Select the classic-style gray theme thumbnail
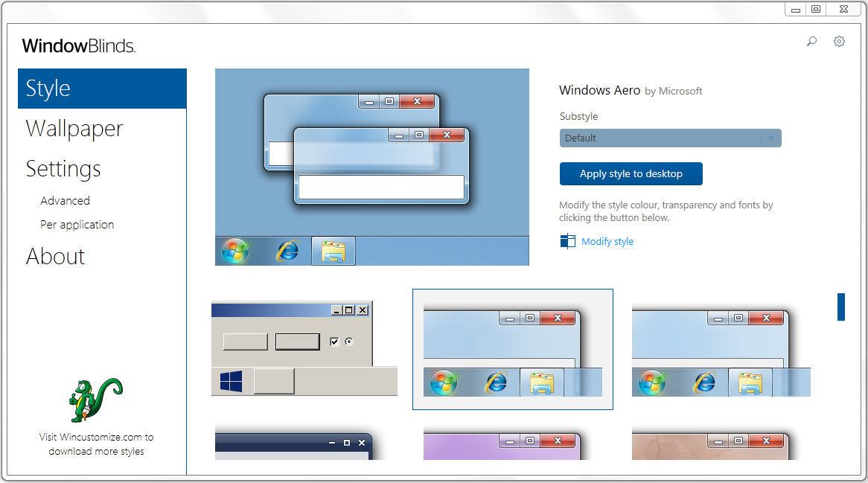 point(304,349)
